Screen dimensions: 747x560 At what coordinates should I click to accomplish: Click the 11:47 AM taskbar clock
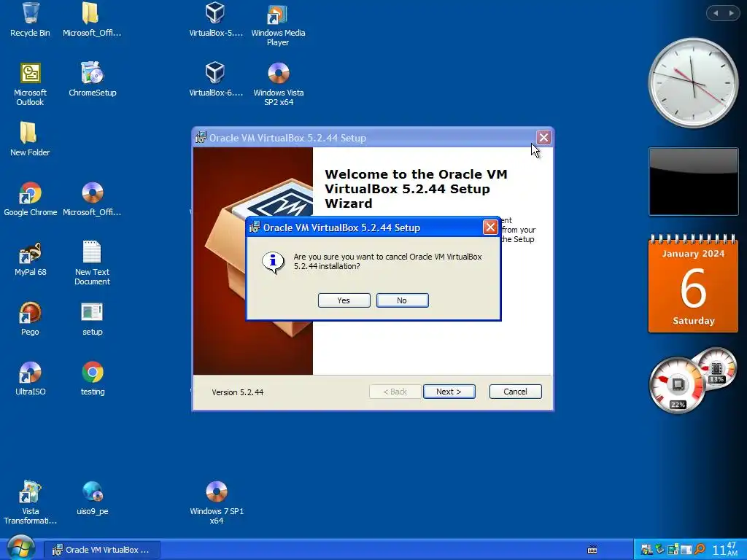(x=724, y=550)
